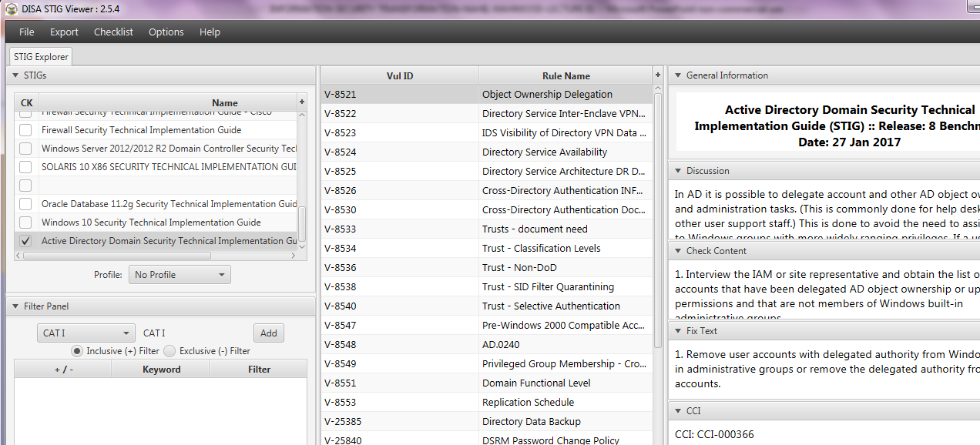Select the Exclusive (-) Filter radio button
The height and width of the screenshot is (445, 980).
coord(169,351)
